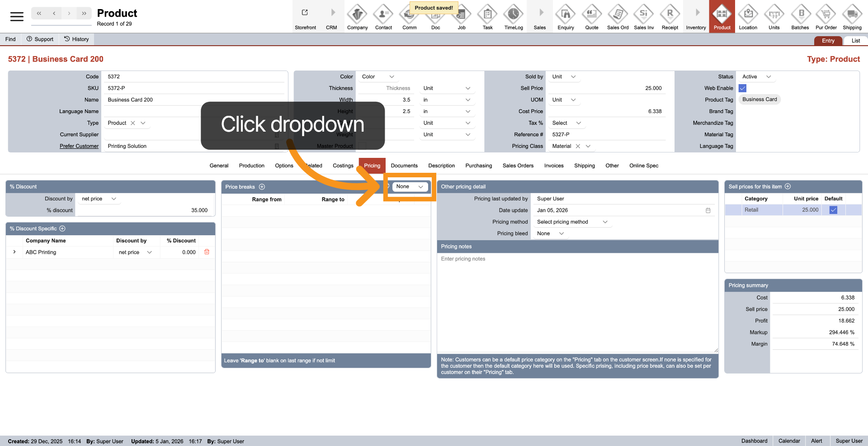This screenshot has height=446, width=868.
Task: Toggle the Master Product checkbox
Action: [x=362, y=146]
